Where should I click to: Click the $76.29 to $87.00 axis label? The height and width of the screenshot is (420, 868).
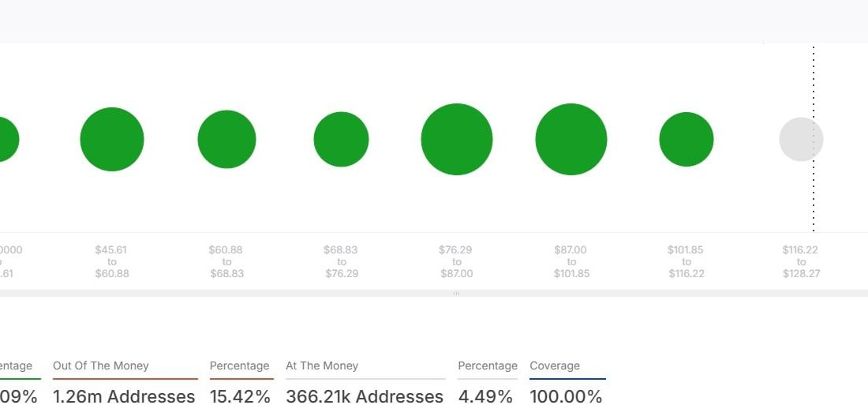456,261
